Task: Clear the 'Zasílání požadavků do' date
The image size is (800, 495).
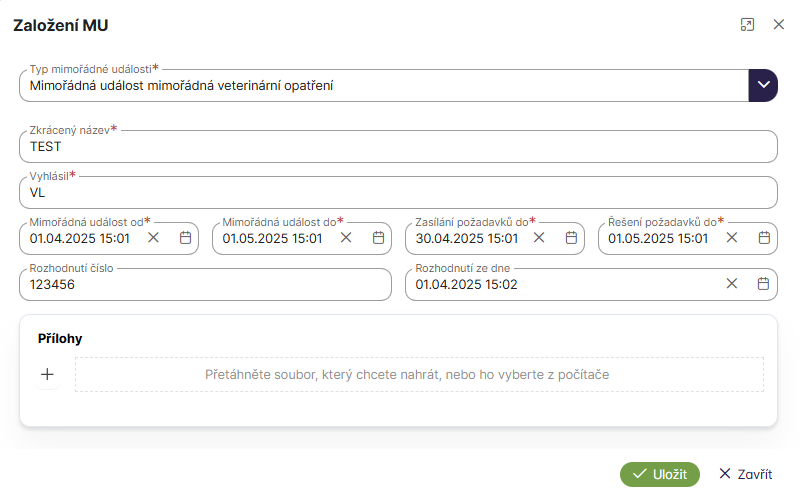Action: [x=539, y=238]
